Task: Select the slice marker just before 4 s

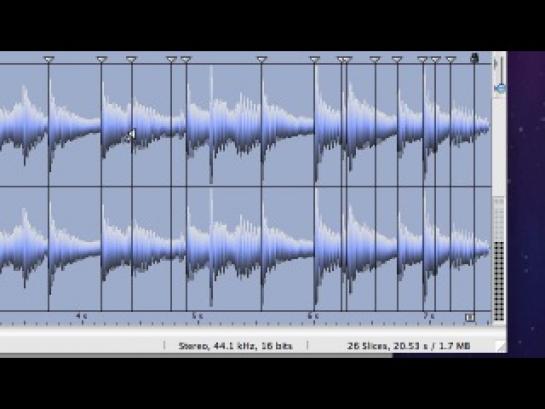Action: [49, 59]
